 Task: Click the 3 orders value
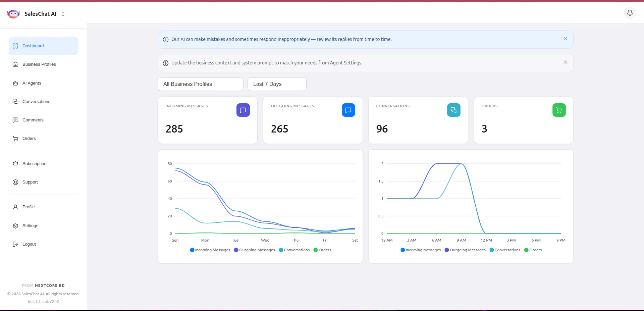tap(484, 129)
